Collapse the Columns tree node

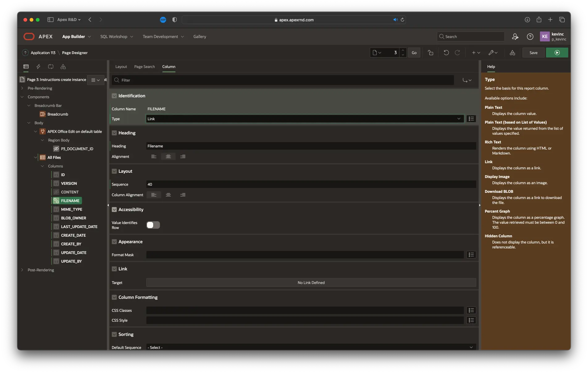[x=43, y=166]
